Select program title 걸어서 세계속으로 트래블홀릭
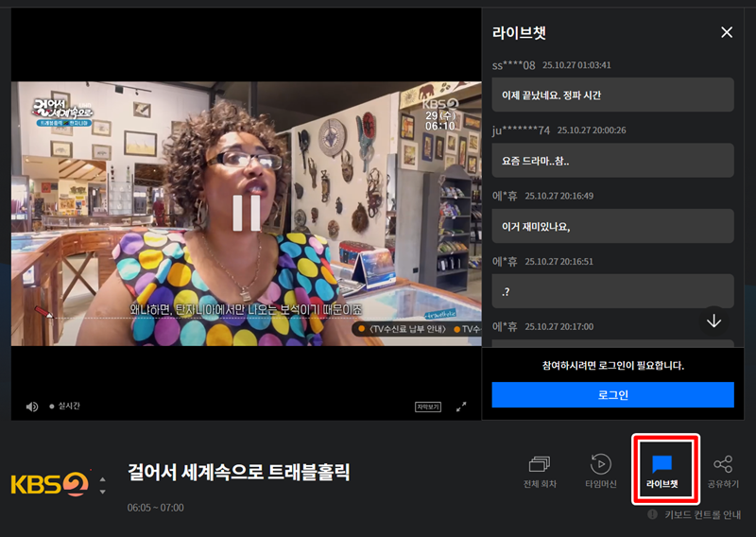The height and width of the screenshot is (537, 756). (x=239, y=472)
